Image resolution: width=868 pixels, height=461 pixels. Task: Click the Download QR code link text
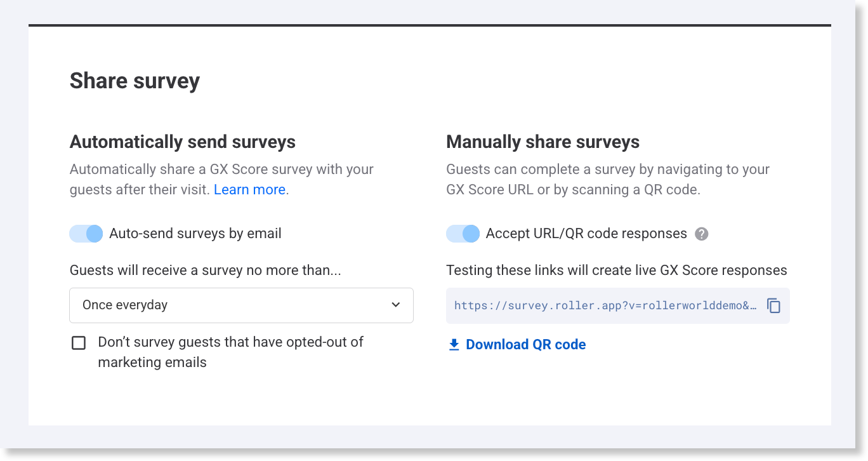525,345
